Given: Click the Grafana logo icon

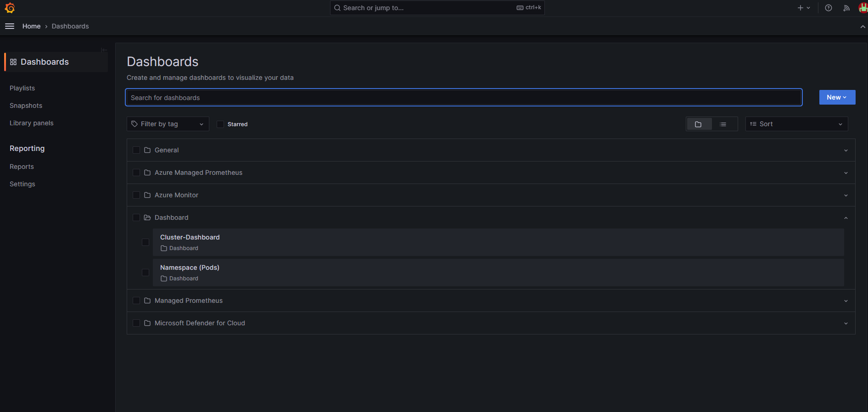Looking at the screenshot, I should click(x=10, y=8).
